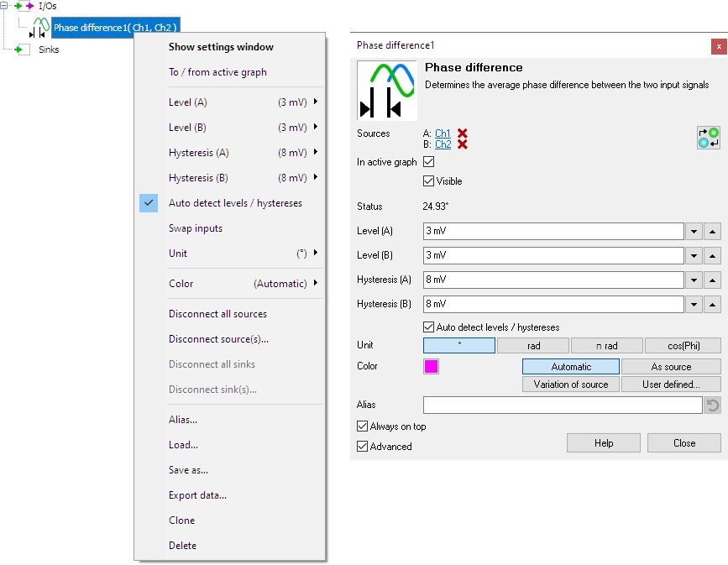Viewport: 728px width, 565px height.
Task: Click the connect sources icon button
Action: tap(708, 139)
